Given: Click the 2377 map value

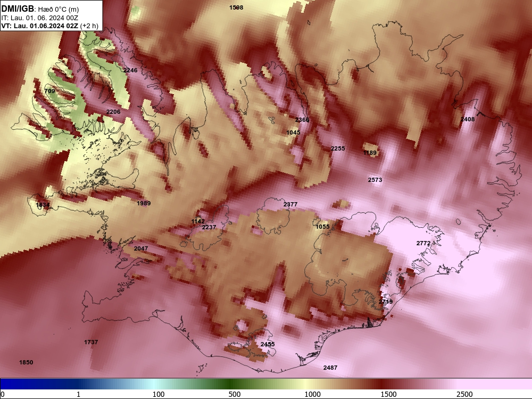Looking at the screenshot, I should tap(290, 204).
